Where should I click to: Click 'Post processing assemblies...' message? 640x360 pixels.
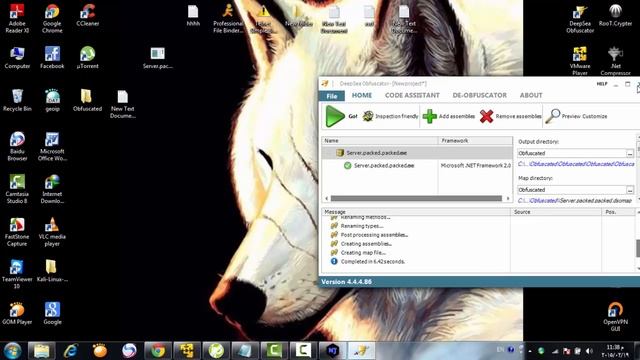coord(374,235)
